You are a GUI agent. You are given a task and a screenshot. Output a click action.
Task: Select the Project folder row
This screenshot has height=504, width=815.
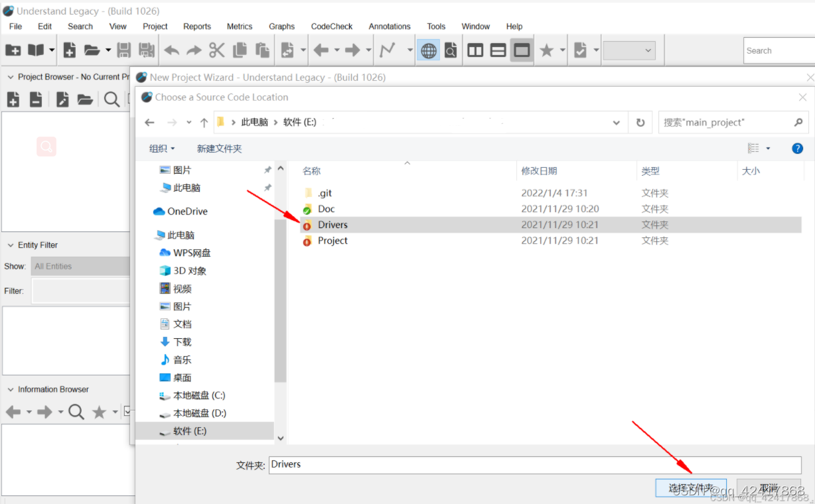(550, 241)
